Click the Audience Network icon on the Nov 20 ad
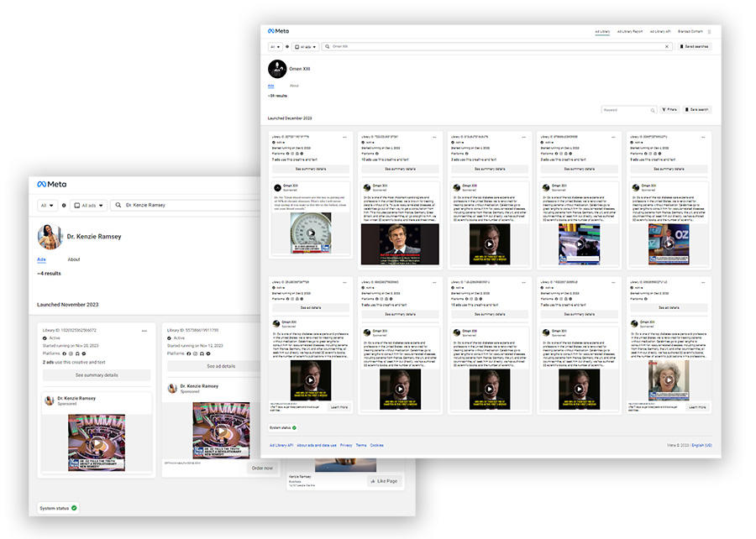 (77, 353)
